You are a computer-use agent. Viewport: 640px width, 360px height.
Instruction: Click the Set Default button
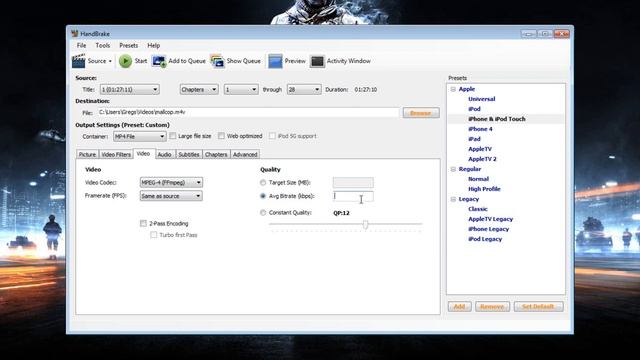tap(538, 307)
